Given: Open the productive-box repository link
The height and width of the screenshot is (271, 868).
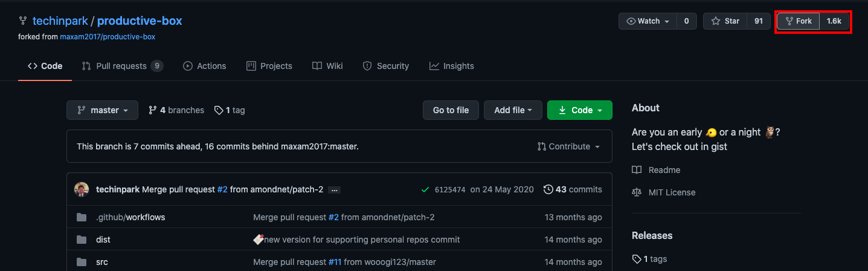Looking at the screenshot, I should [x=140, y=21].
